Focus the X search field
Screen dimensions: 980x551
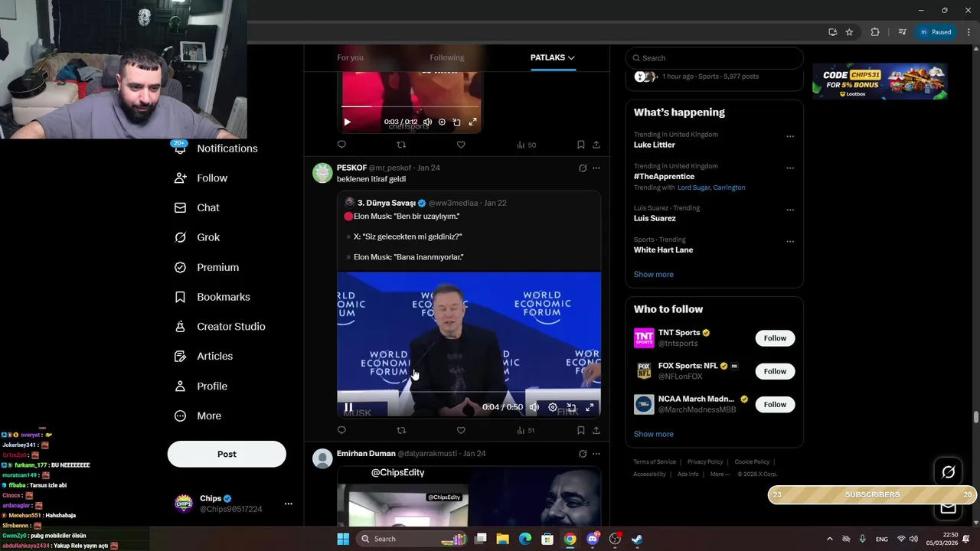click(714, 58)
